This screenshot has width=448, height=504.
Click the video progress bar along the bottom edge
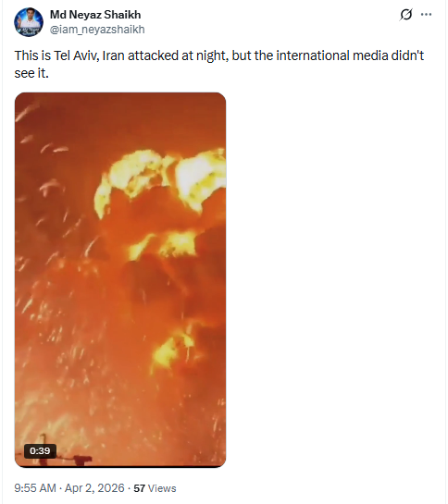(x=120, y=466)
